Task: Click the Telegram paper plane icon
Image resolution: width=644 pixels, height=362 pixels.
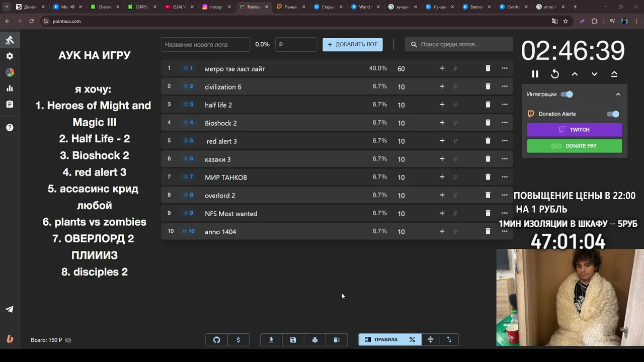Action: (x=10, y=309)
